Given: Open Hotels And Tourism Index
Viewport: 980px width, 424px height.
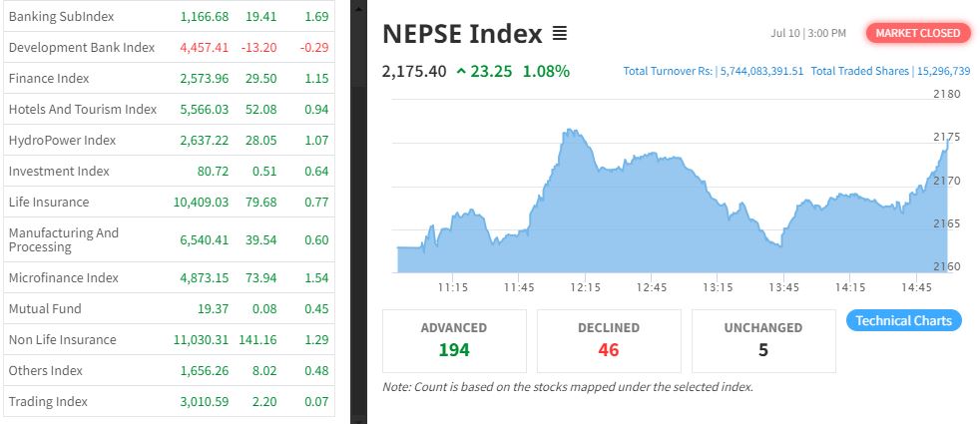Looking at the screenshot, I should 82,109.
